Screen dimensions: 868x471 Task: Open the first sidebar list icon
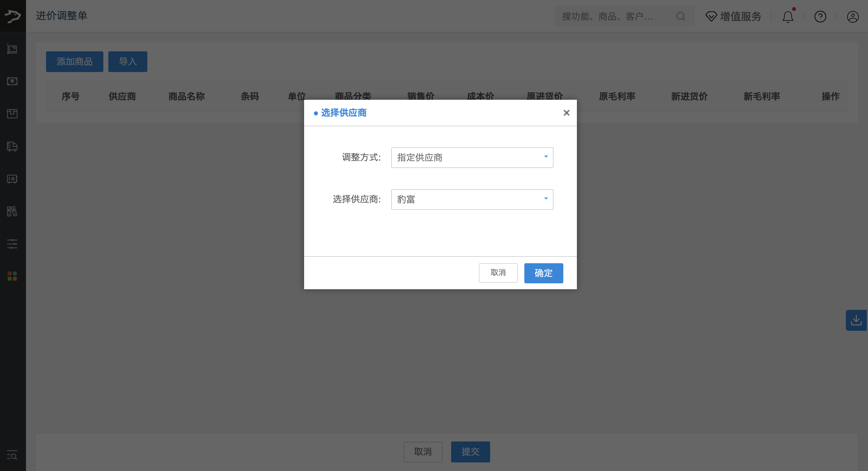12,49
